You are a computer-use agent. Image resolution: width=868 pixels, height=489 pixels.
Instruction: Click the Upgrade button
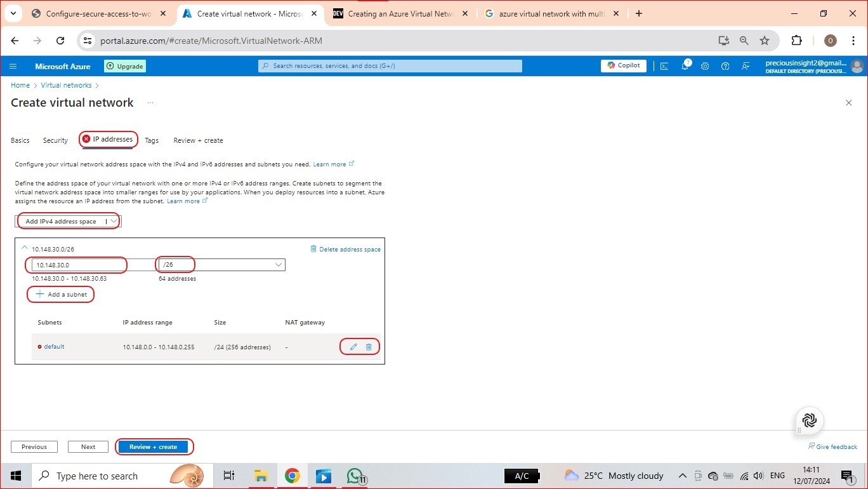(125, 66)
